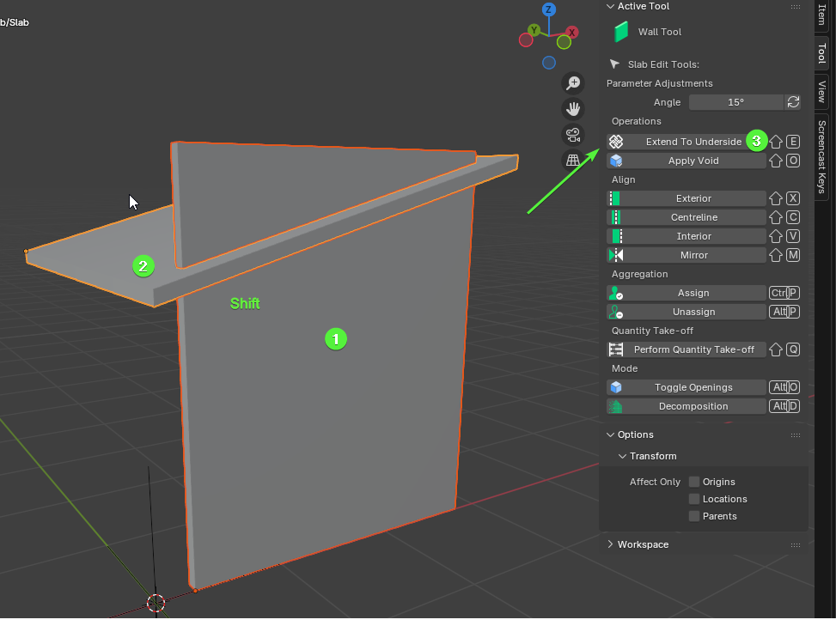
Task: Click the Decomposition button
Action: point(686,406)
